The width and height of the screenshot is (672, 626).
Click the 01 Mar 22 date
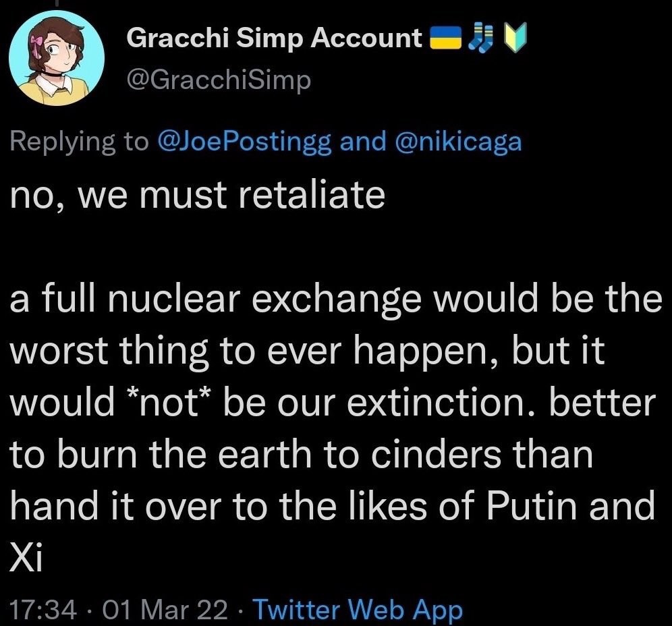163,609
